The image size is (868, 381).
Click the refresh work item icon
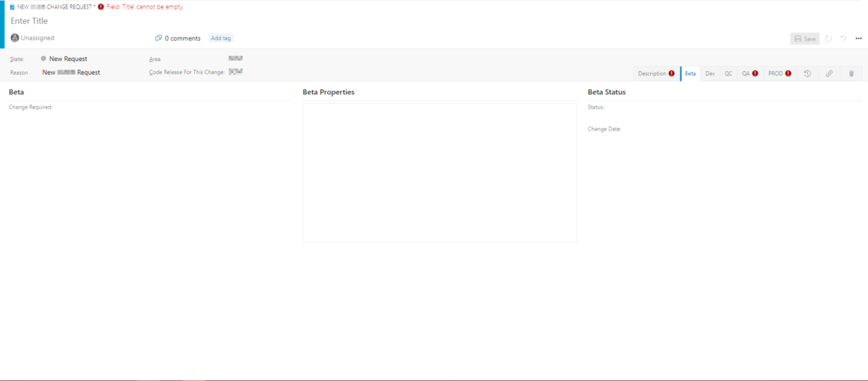point(828,38)
